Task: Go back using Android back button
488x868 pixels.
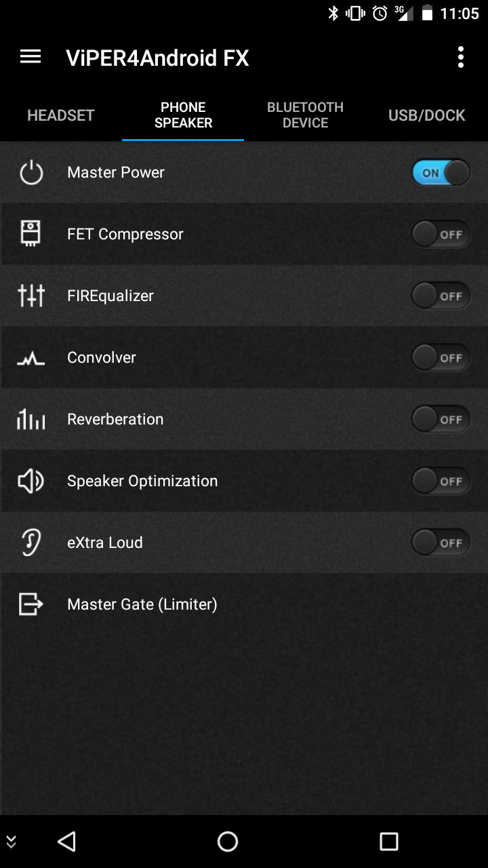Action: click(66, 842)
